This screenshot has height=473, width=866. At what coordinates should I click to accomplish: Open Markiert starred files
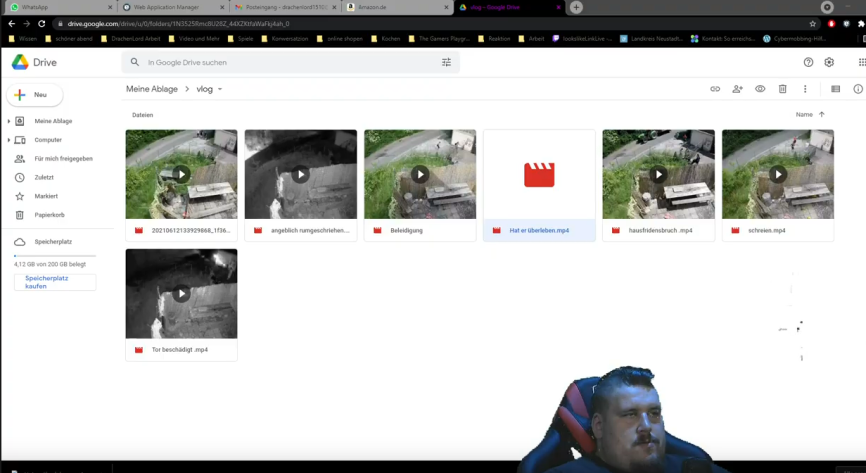click(x=46, y=196)
